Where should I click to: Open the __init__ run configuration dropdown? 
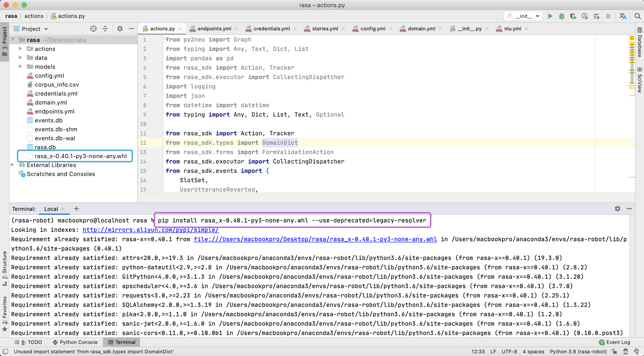click(523, 16)
